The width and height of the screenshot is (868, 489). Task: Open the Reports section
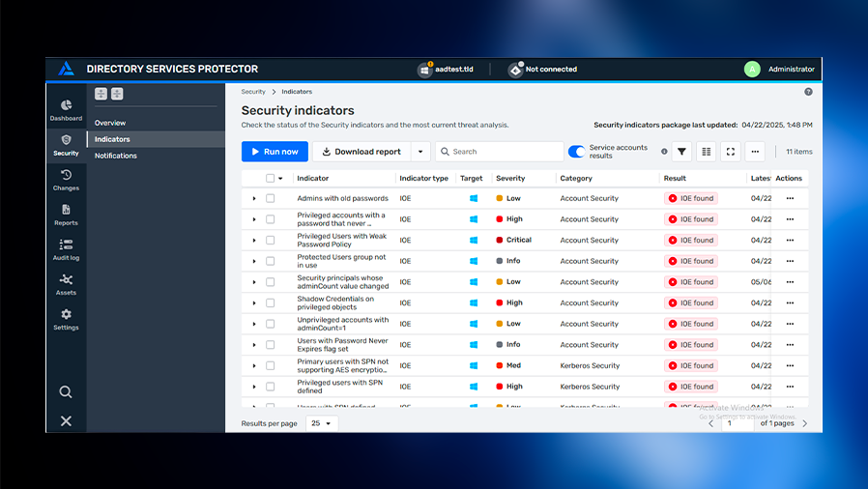[x=66, y=215]
